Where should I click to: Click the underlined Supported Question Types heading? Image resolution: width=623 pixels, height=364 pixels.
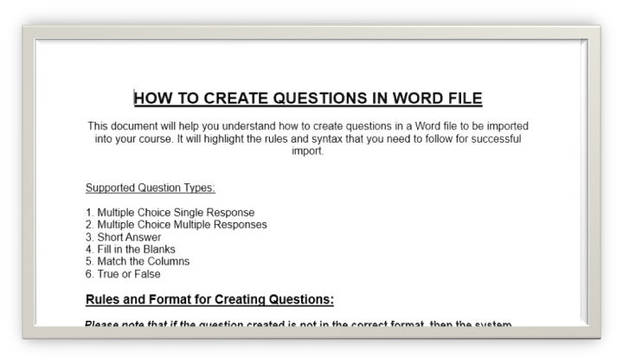pyautogui.click(x=150, y=188)
